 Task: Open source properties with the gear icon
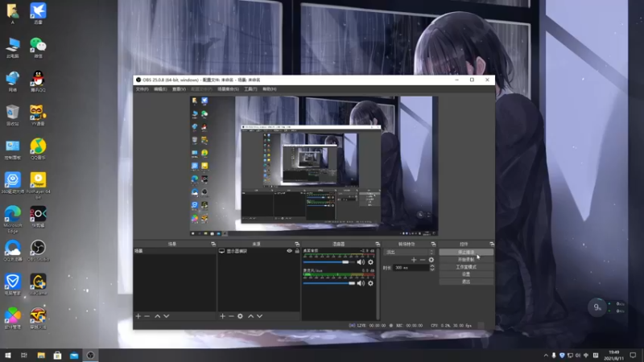(240, 316)
